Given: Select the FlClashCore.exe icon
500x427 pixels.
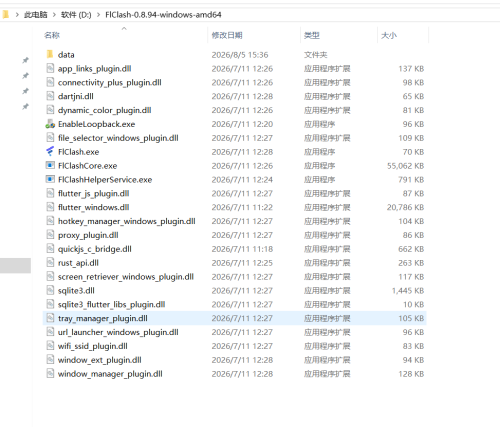Looking at the screenshot, I should click(50, 165).
